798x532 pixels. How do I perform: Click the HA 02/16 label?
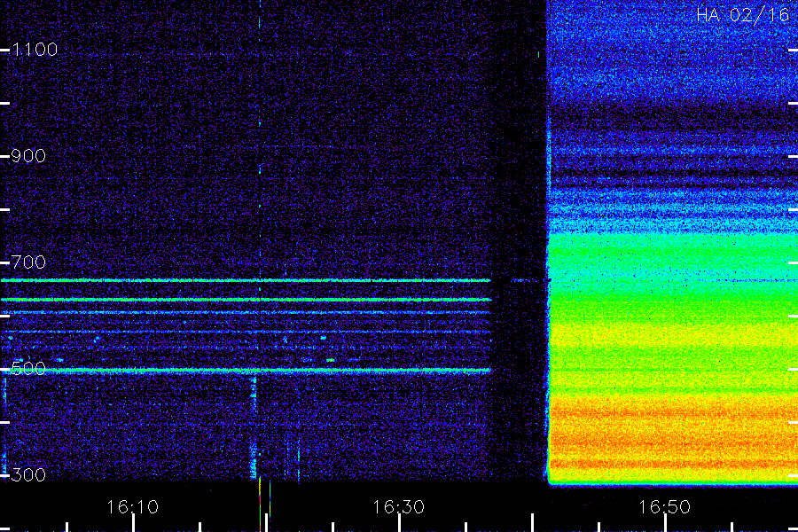coord(742,15)
